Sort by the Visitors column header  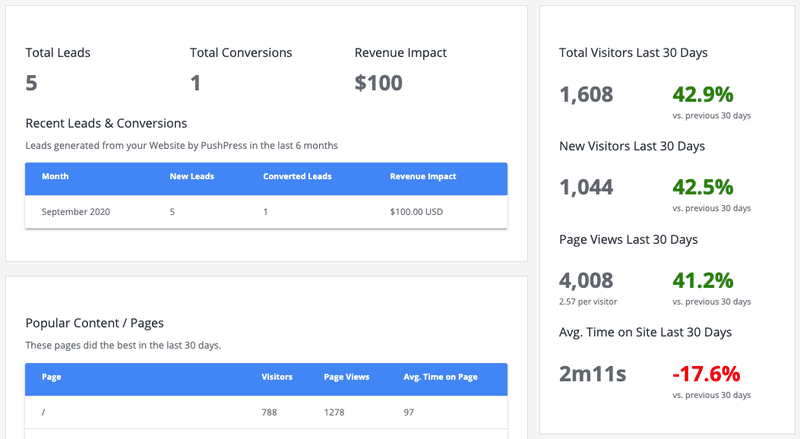pos(277,377)
